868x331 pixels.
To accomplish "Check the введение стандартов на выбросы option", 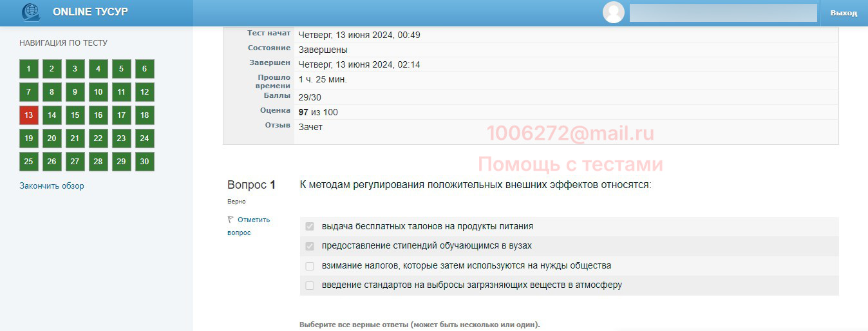I will pyautogui.click(x=310, y=285).
